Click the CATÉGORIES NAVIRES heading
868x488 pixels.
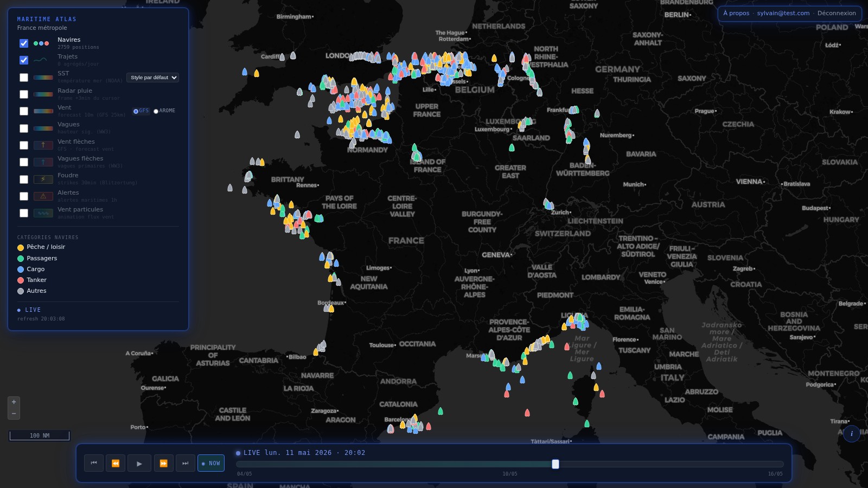48,237
